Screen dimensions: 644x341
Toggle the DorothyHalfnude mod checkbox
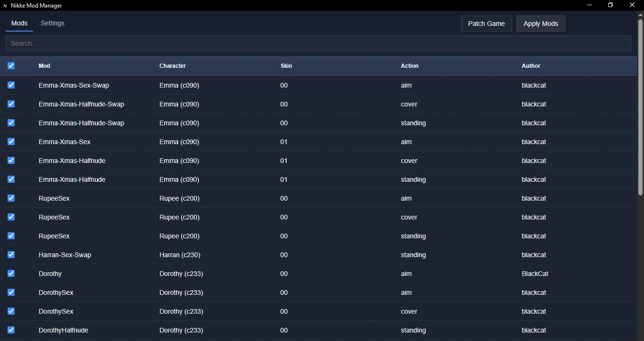(x=11, y=330)
